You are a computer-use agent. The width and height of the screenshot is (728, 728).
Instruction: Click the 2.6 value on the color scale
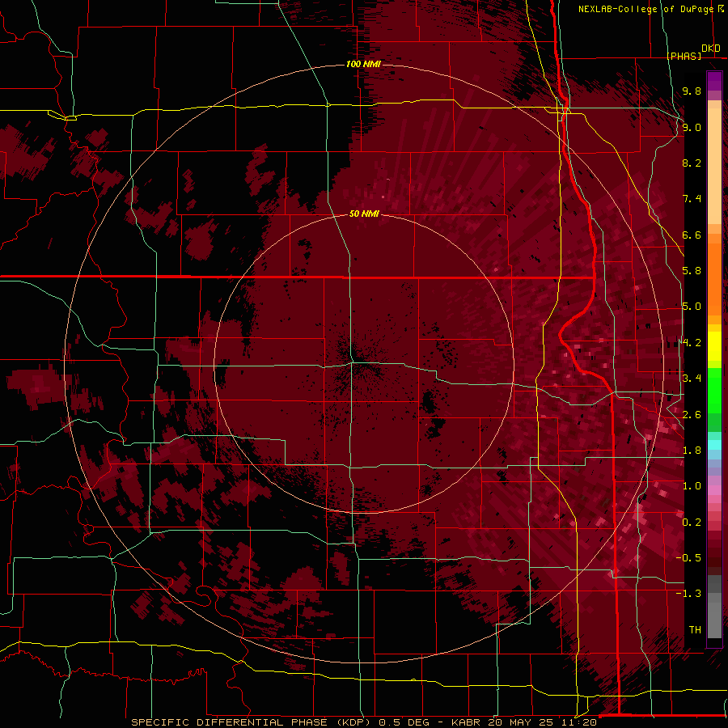692,415
